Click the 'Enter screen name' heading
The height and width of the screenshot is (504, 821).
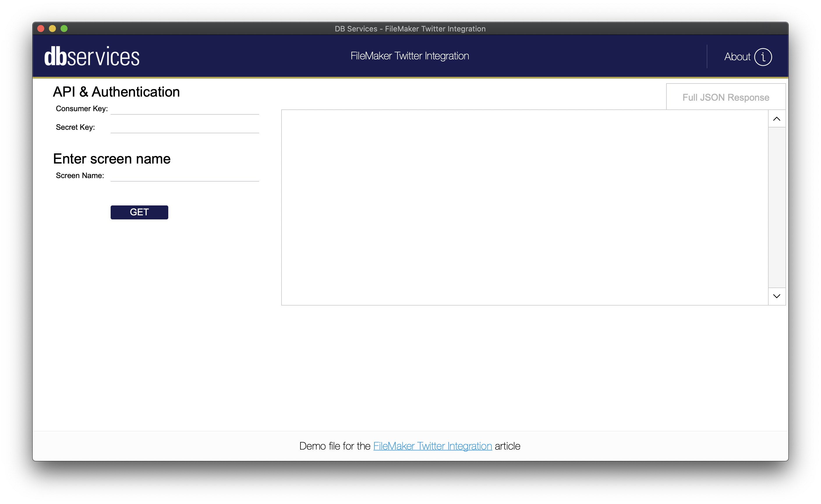click(112, 159)
